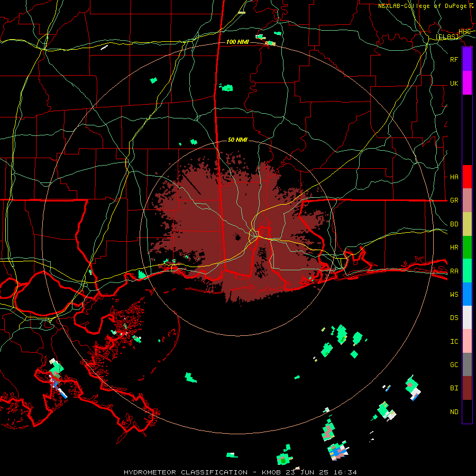476x476 pixels.
Task: Click the HA legend label
Action: 454,177
